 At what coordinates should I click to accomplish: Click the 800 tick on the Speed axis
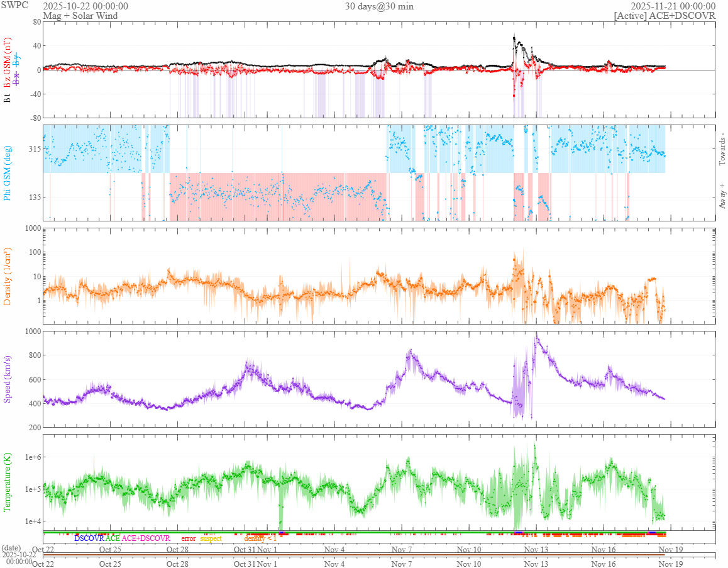(x=35, y=355)
